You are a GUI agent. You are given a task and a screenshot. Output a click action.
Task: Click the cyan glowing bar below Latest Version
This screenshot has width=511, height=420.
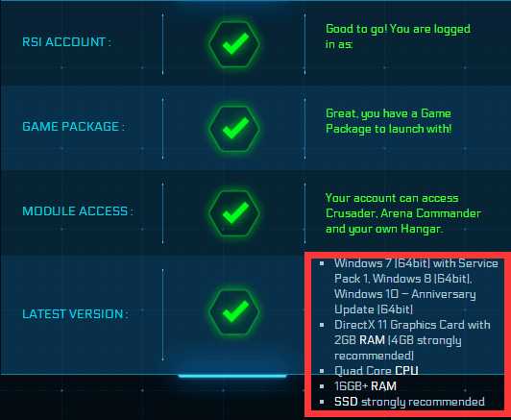coord(232,376)
